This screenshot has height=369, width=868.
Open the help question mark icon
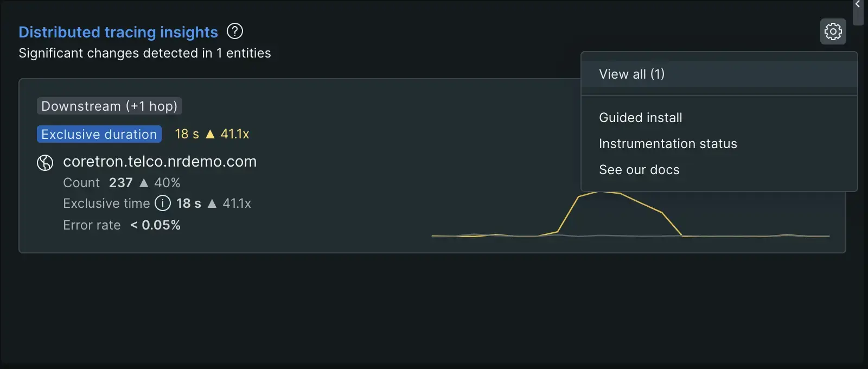click(235, 31)
